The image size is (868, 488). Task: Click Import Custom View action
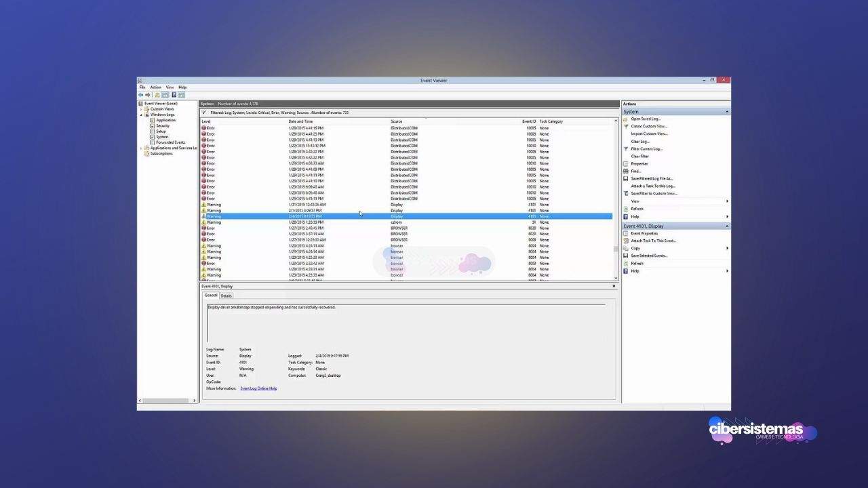649,134
